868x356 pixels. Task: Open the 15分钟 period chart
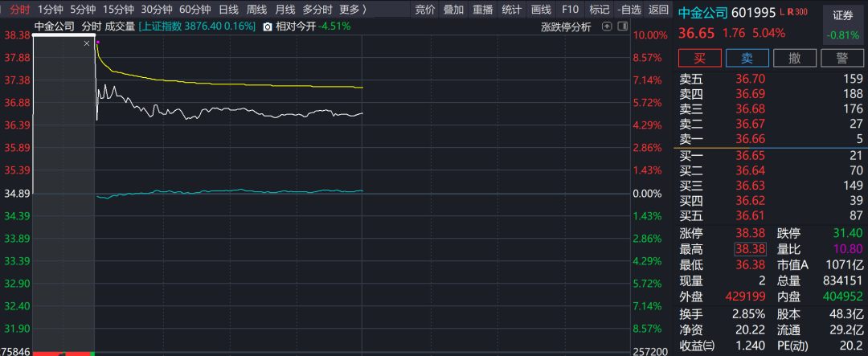tap(118, 10)
